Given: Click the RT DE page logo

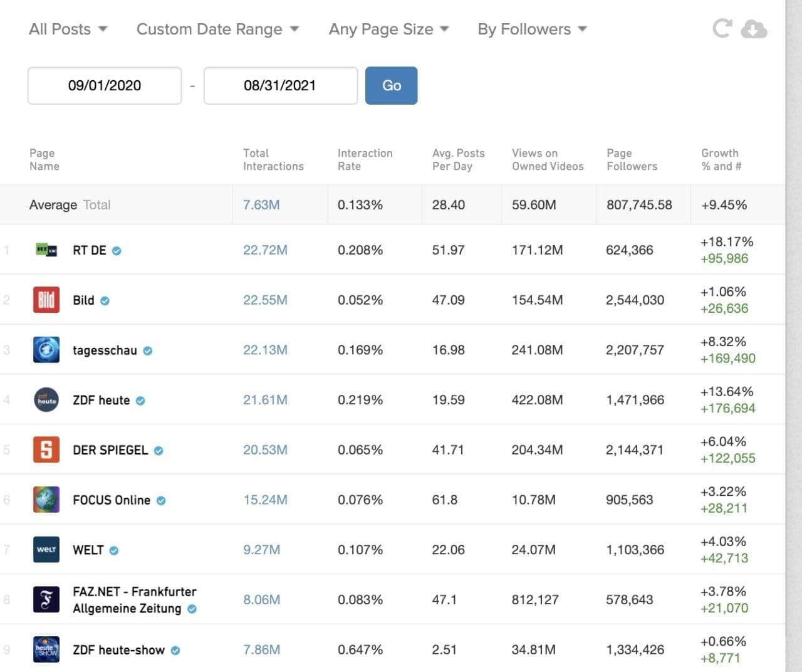Looking at the screenshot, I should point(46,250).
